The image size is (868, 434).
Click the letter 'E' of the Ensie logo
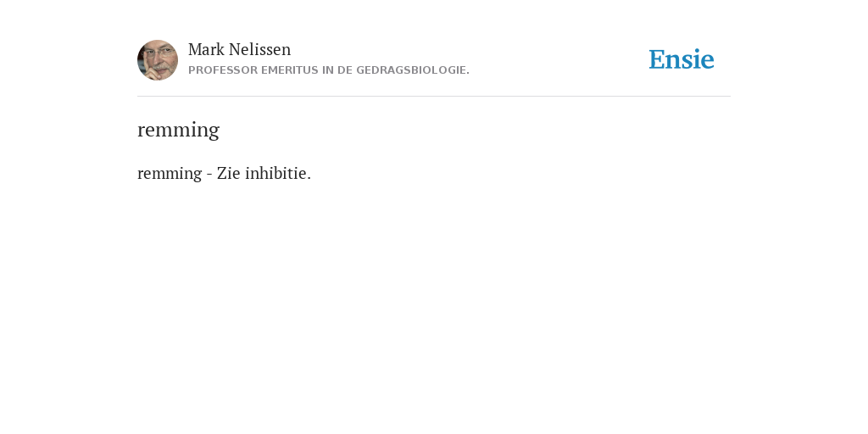[657, 60]
